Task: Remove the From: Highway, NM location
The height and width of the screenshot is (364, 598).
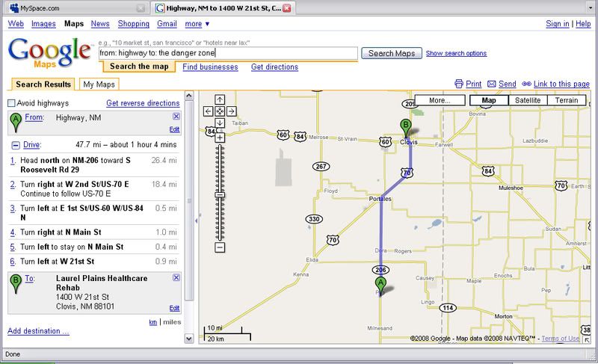Action: tap(176, 117)
